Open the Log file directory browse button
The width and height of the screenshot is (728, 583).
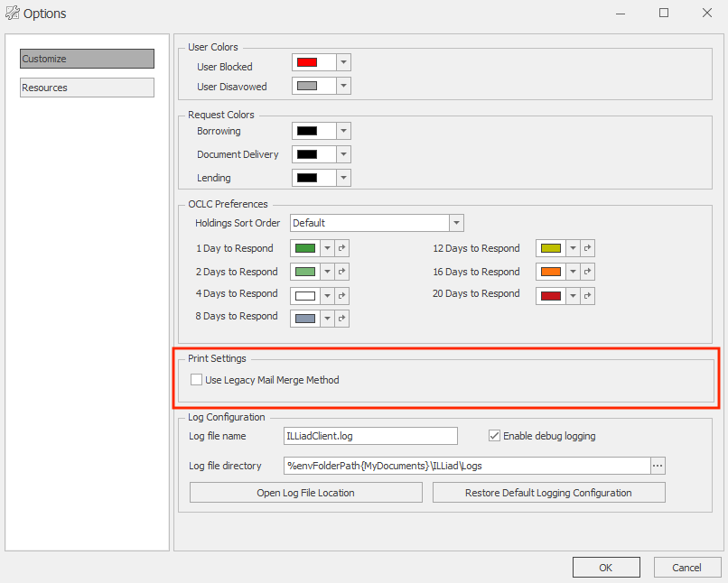click(658, 466)
